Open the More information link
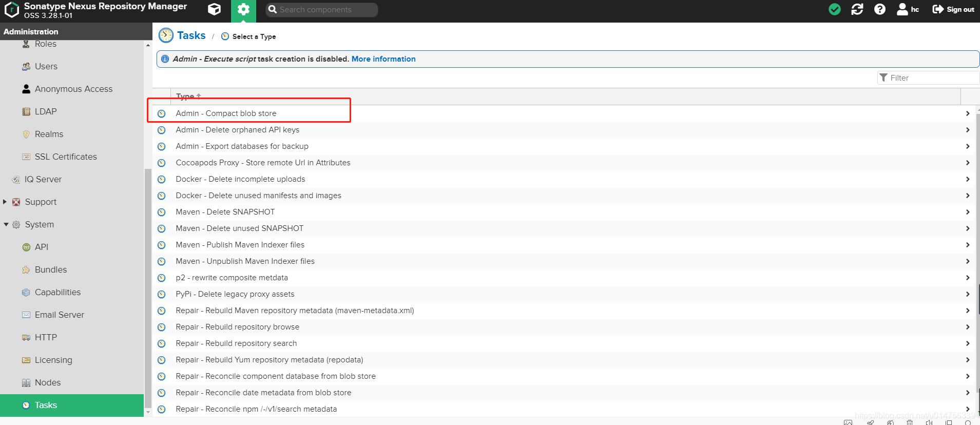The width and height of the screenshot is (980, 425). [383, 59]
